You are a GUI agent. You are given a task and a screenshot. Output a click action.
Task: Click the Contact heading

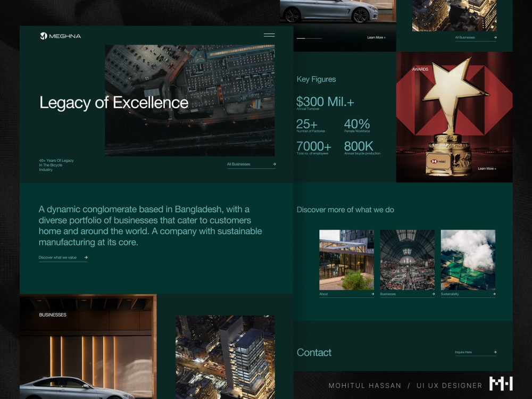[314, 353]
